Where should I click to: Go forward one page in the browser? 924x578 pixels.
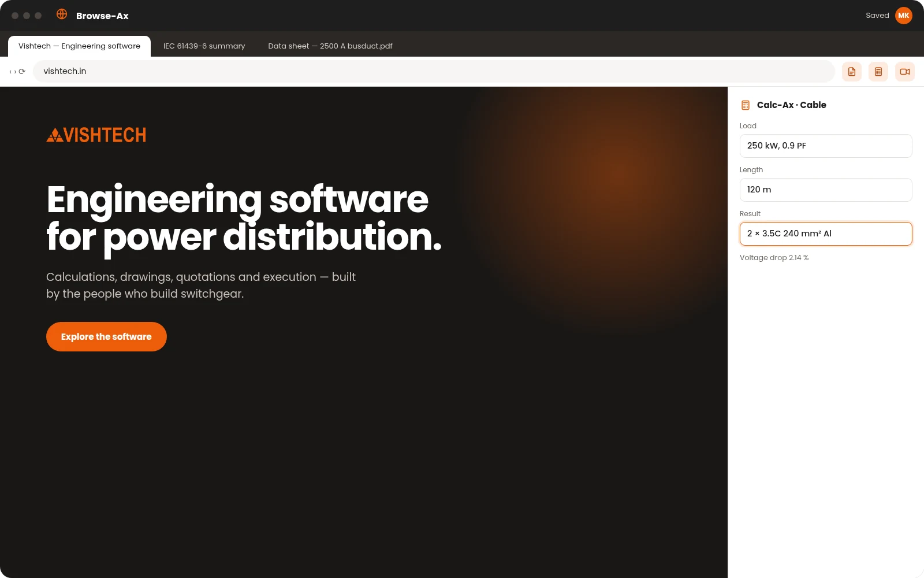[x=15, y=72]
